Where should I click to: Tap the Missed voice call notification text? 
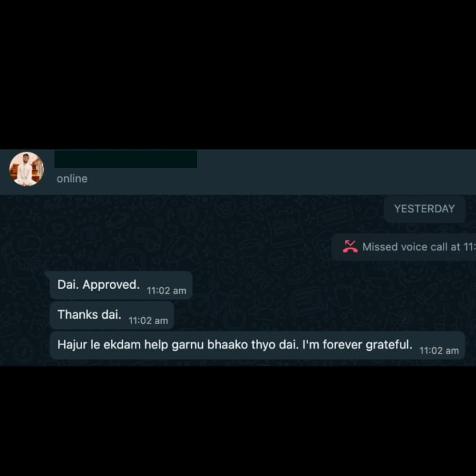pos(419,247)
